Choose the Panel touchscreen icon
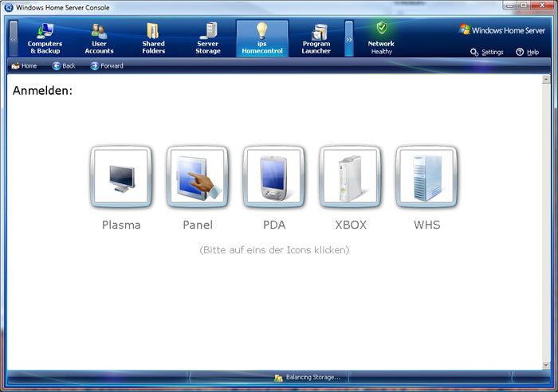Viewport: 558px width, 392px height. 198,176
